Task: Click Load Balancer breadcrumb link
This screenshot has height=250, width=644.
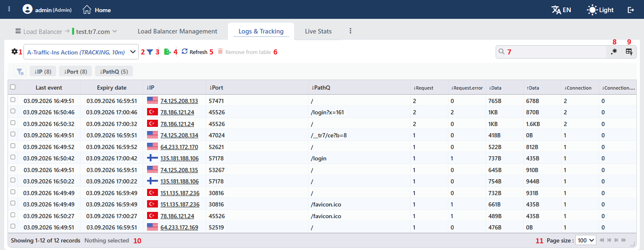Action: point(43,31)
